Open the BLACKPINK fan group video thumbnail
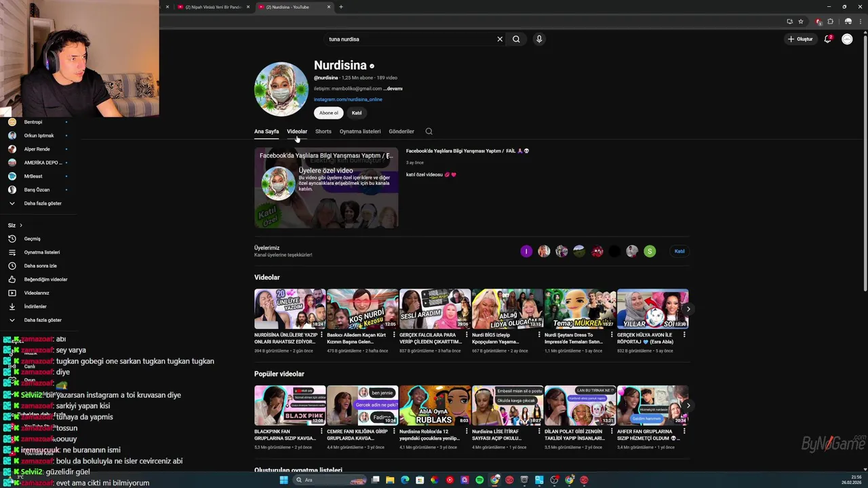This screenshot has width=868, height=488. click(290, 405)
